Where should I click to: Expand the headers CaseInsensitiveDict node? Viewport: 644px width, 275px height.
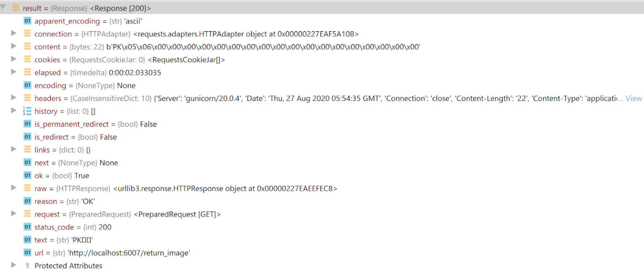tap(14, 98)
